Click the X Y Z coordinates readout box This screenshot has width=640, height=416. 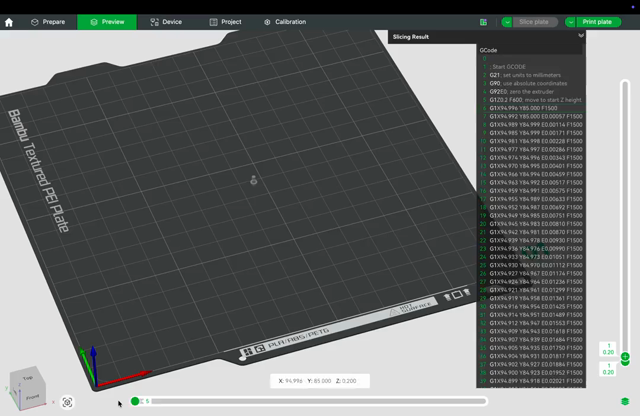(320, 381)
